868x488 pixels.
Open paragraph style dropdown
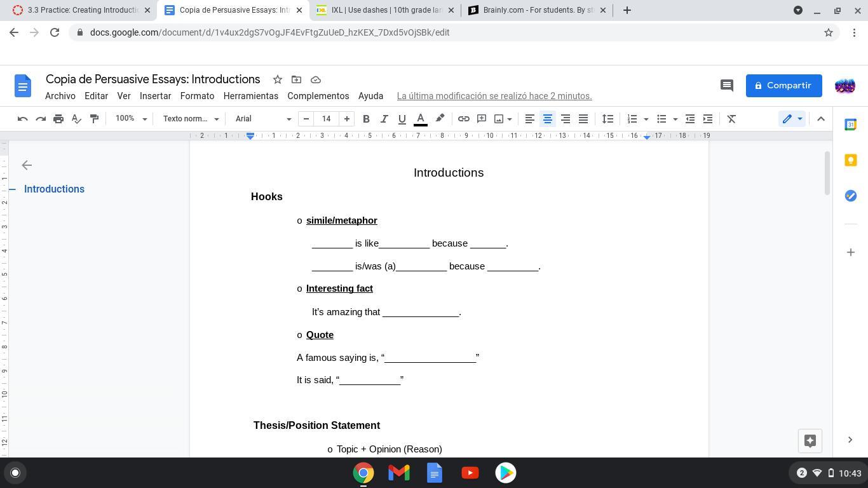pyautogui.click(x=191, y=119)
